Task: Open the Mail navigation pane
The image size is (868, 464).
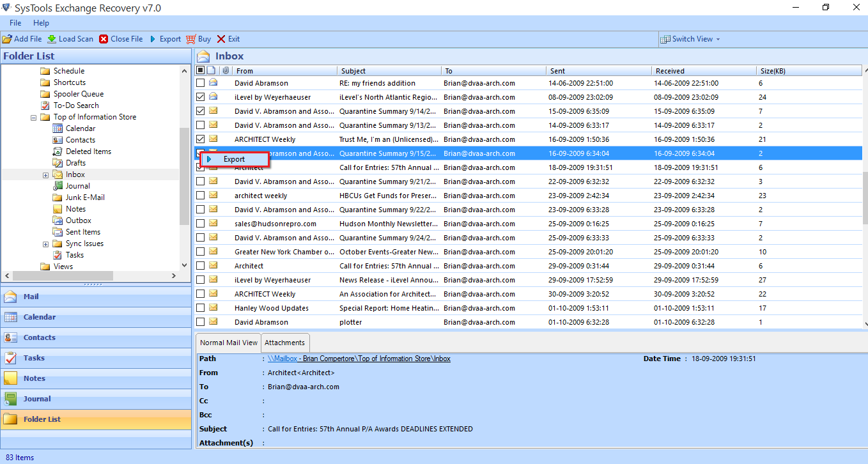Action: click(96, 297)
